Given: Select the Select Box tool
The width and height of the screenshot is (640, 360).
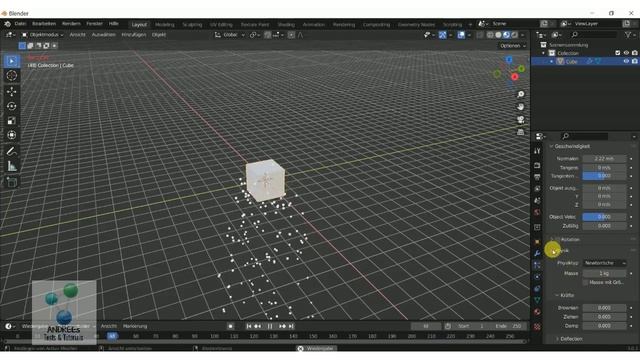Looking at the screenshot, I should (x=11, y=61).
